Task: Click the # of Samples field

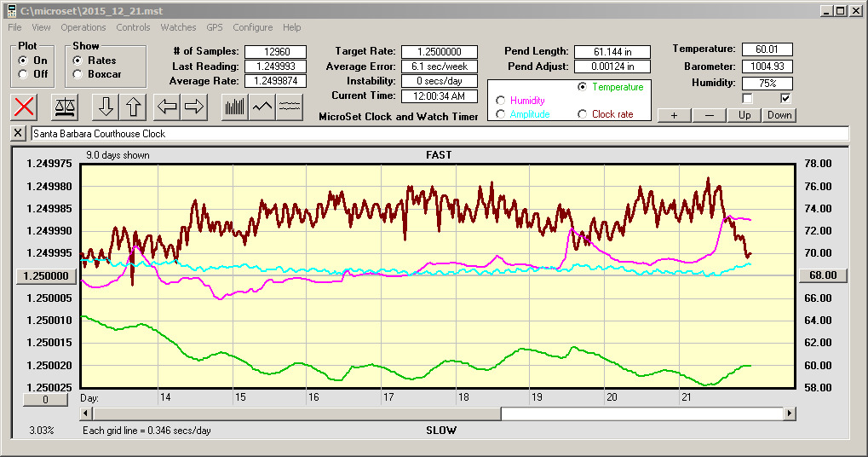Action: 276,51
